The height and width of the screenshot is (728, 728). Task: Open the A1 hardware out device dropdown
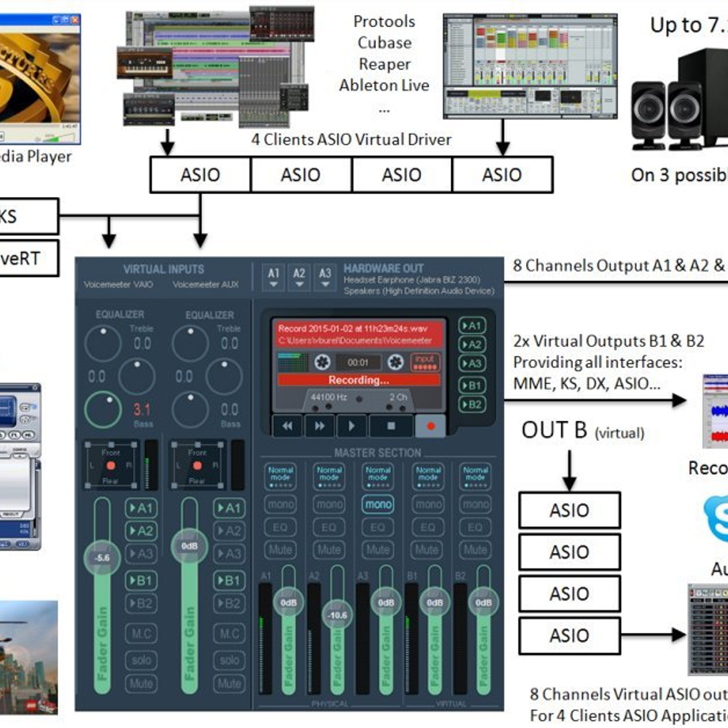click(273, 277)
